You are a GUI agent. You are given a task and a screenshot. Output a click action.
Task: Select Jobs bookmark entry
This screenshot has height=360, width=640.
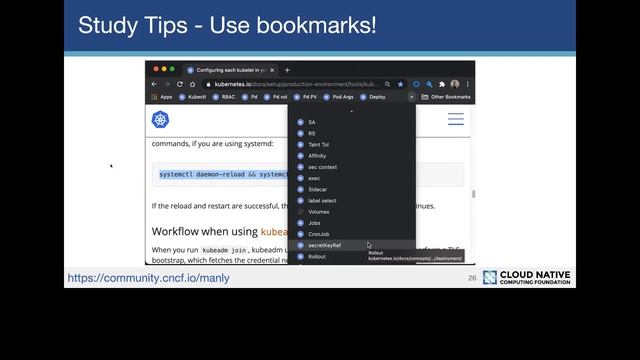[351, 223]
